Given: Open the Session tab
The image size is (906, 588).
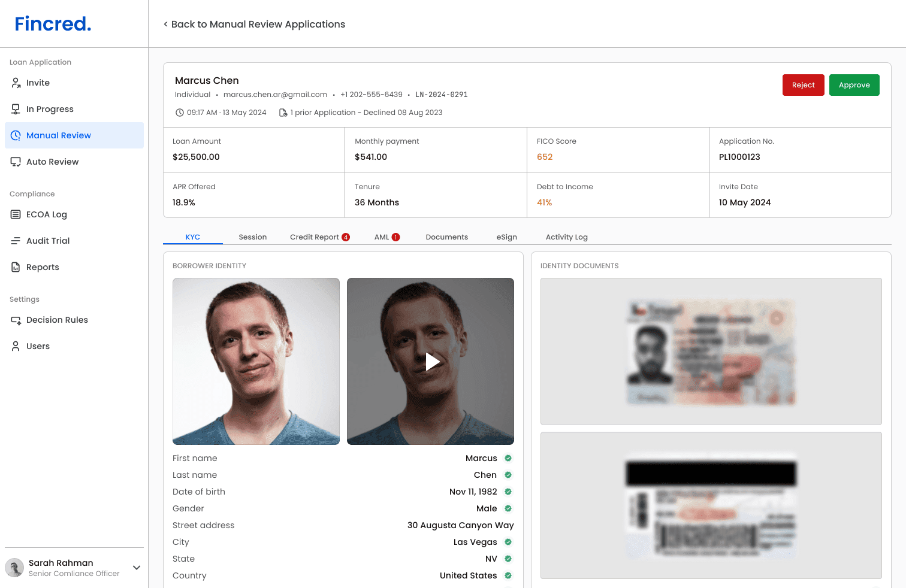Looking at the screenshot, I should click(253, 237).
